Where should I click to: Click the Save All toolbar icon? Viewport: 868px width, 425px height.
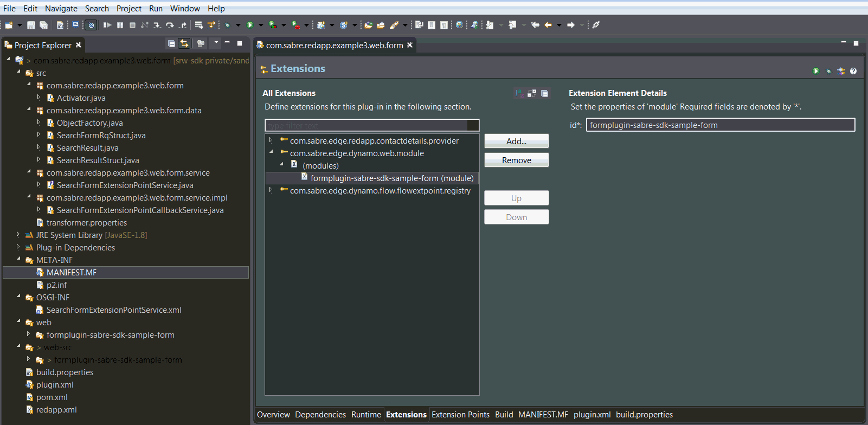pyautogui.click(x=44, y=25)
